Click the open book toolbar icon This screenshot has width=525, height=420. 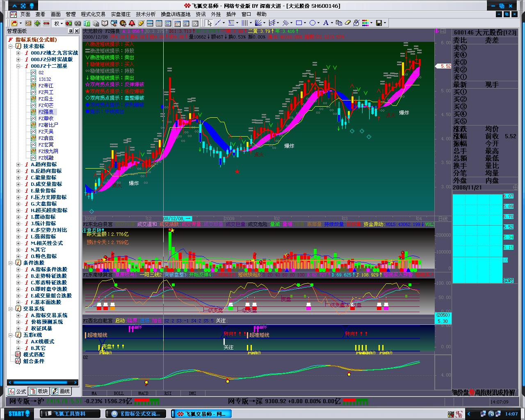[105, 23]
